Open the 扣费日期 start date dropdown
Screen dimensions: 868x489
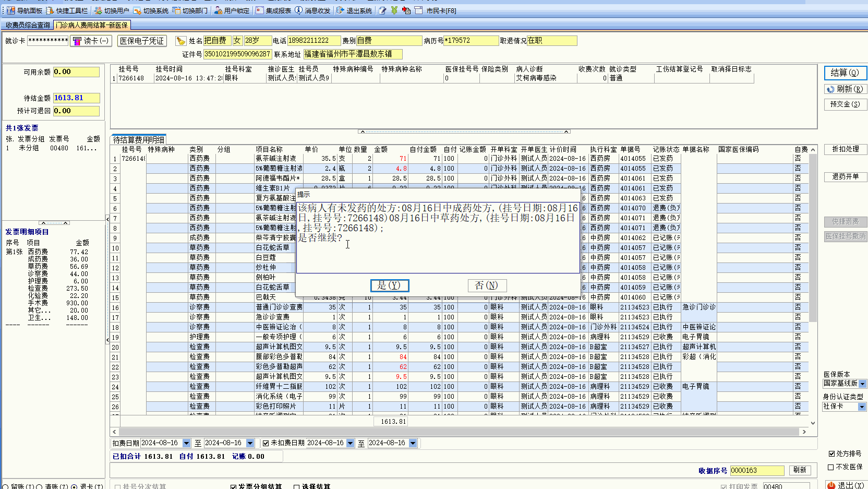(186, 443)
